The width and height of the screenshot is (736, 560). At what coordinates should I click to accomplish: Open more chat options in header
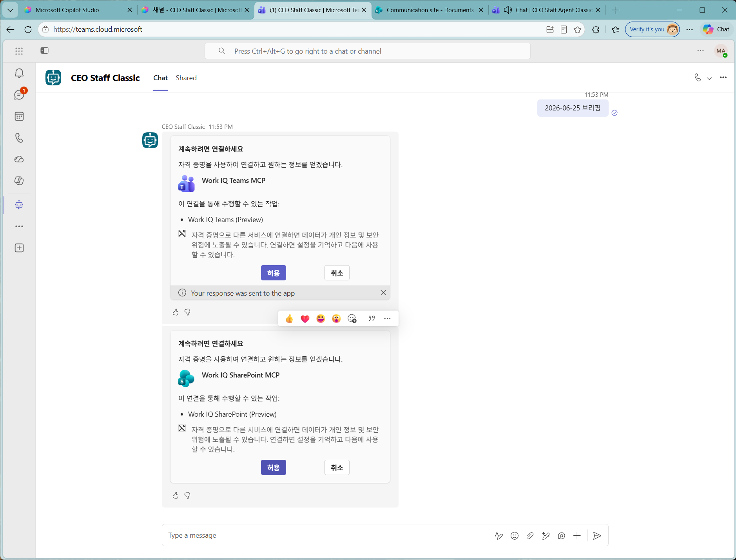723,78
